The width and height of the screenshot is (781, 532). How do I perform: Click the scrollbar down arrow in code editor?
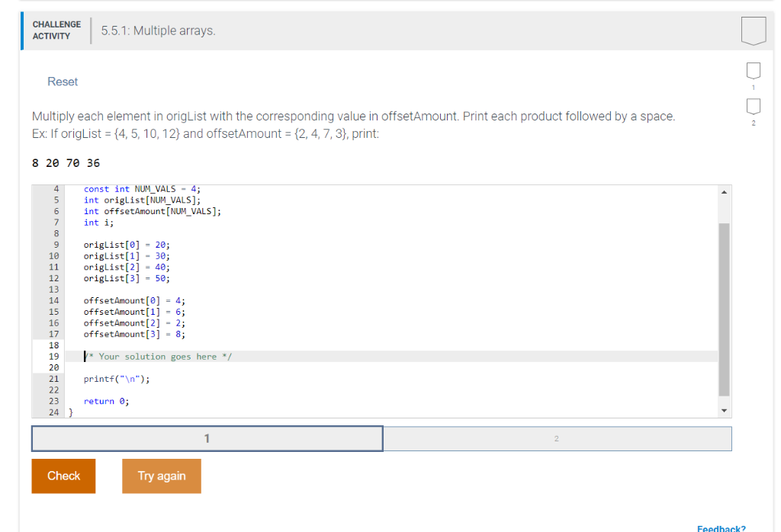tap(724, 409)
